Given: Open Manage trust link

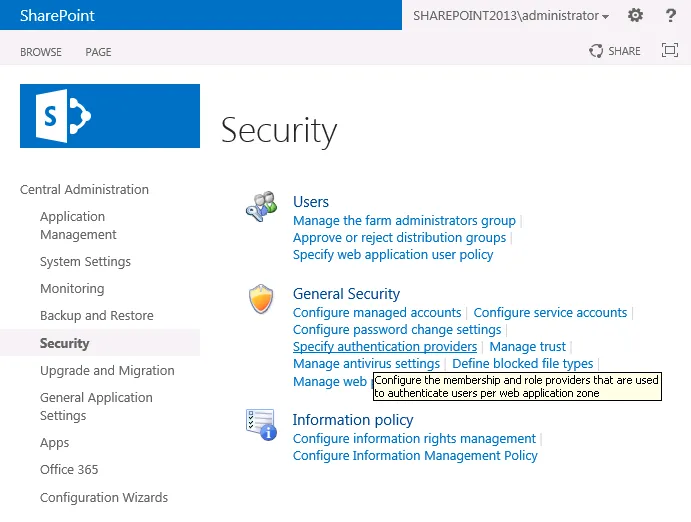Looking at the screenshot, I should click(528, 347).
